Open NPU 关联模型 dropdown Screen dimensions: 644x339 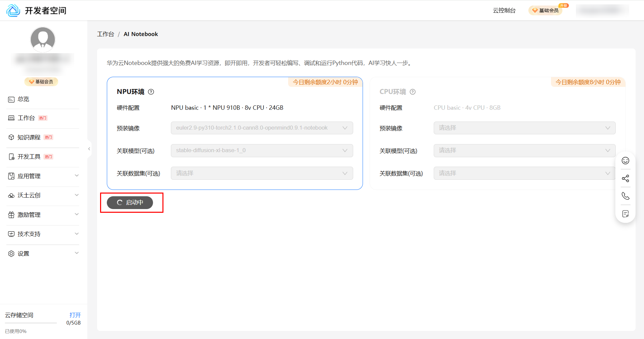[262, 150]
